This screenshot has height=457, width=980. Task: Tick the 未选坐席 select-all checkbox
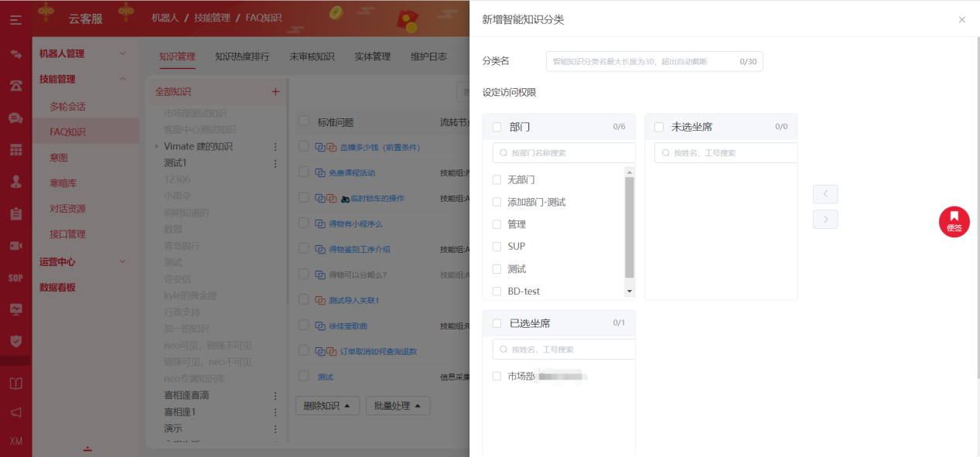(x=659, y=127)
